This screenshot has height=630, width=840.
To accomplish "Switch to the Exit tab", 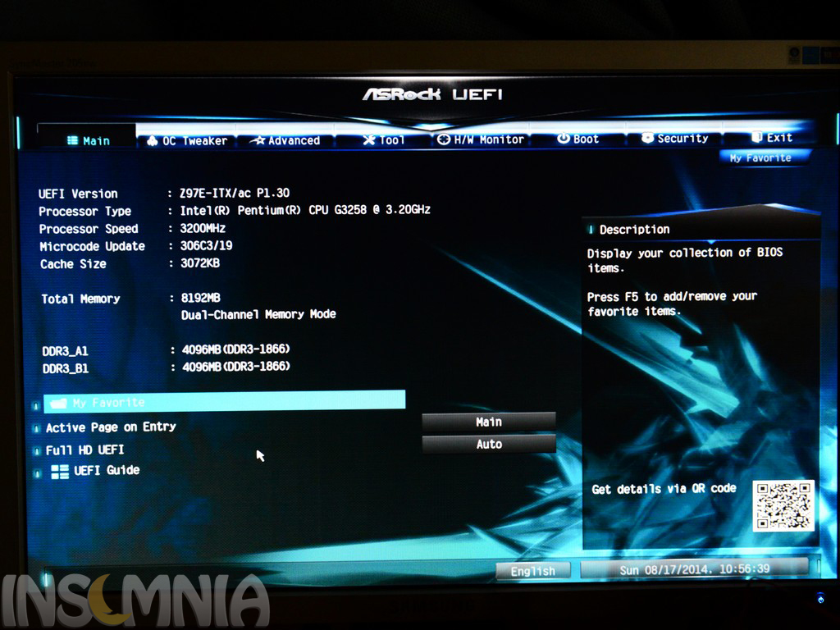I will coord(771,138).
